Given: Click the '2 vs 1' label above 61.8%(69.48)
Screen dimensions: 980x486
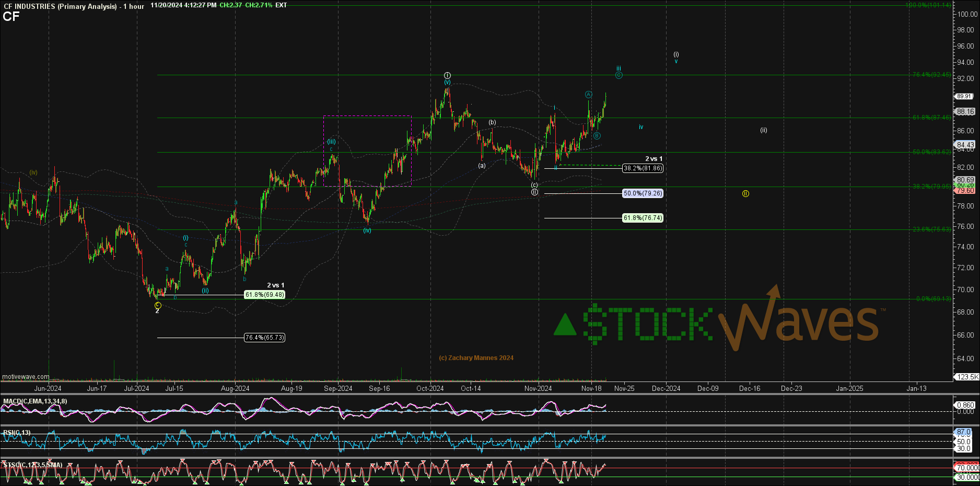Looking at the screenshot, I should pos(276,285).
